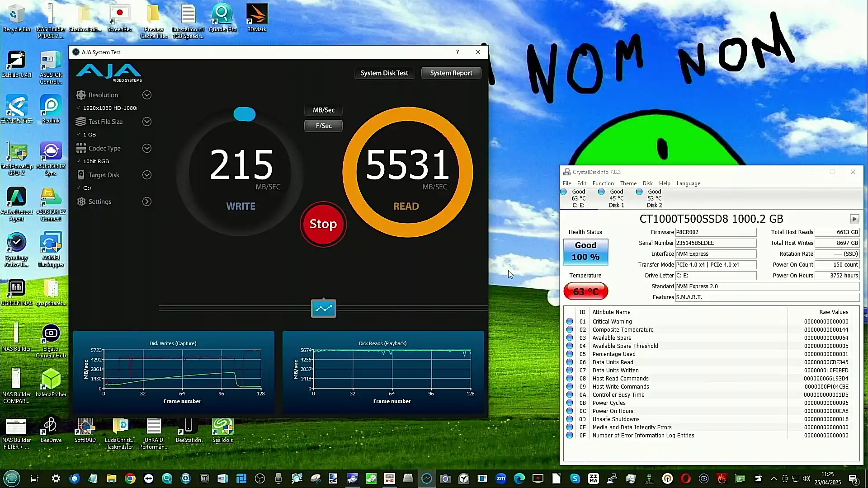Click the Codec Type grid icon
Image resolution: width=868 pixels, height=488 pixels.
point(81,148)
